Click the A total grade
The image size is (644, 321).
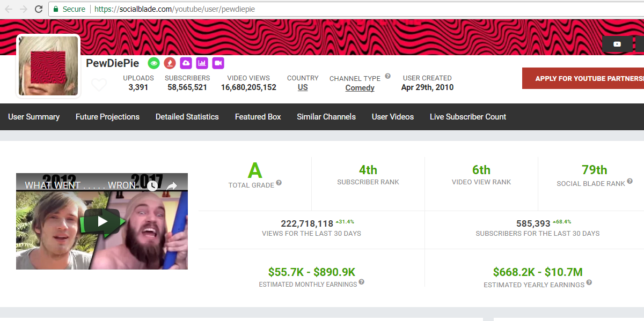coord(255,171)
